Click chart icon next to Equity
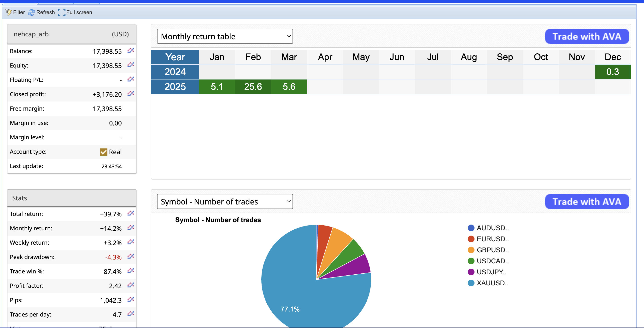 point(130,65)
